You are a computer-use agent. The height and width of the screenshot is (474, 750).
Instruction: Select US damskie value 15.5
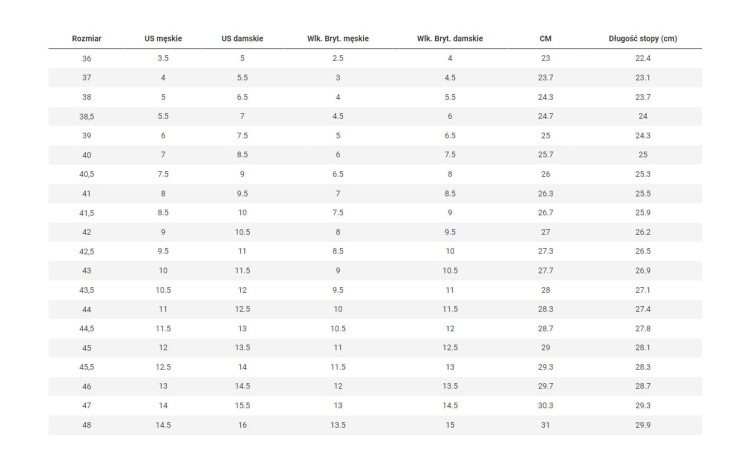point(242,406)
